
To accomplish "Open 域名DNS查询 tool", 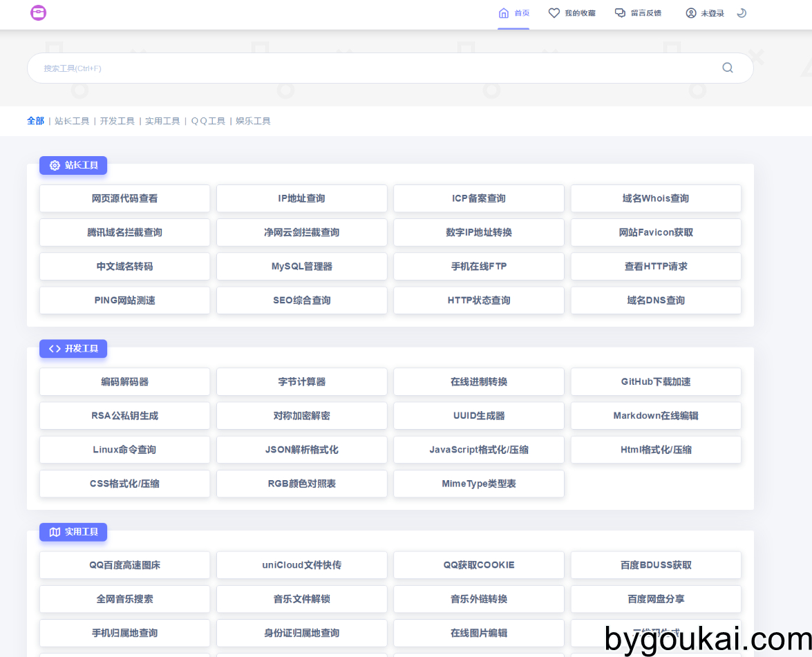I will (x=656, y=301).
